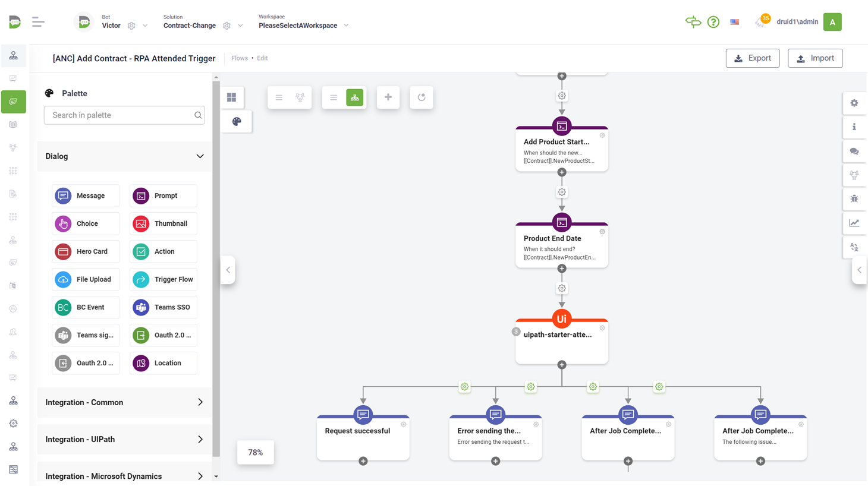
Task: Click the Import button
Action: click(x=814, y=58)
